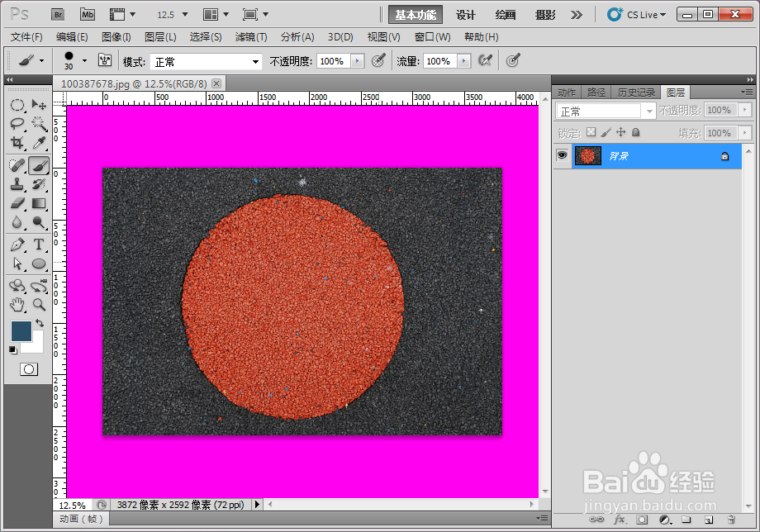
Task: Open the Add Layer Style (fx) menu
Action: pos(619,519)
